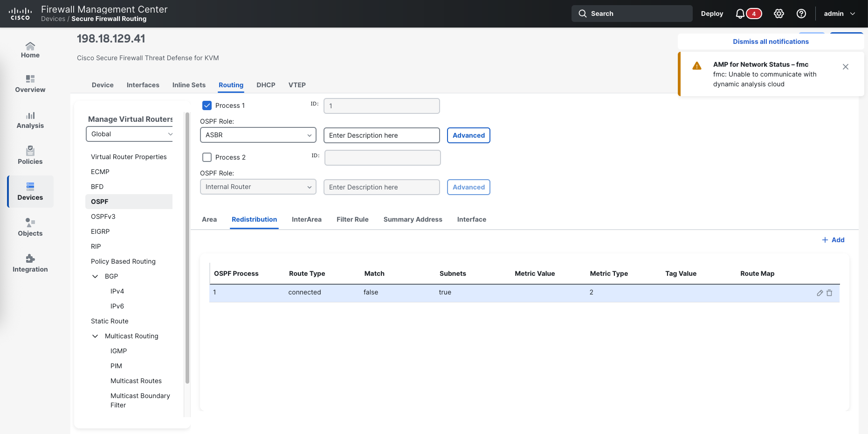Open the Policies sidebar section

click(x=30, y=155)
